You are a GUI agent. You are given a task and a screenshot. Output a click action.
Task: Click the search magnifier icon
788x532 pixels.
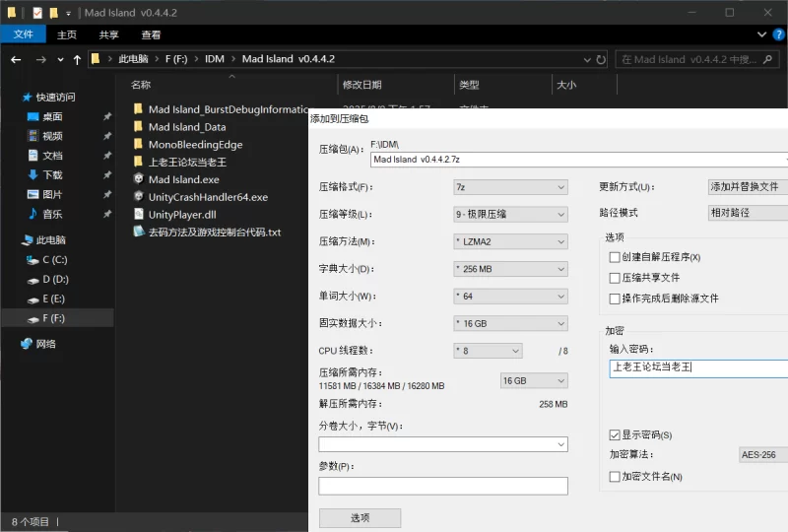767,59
